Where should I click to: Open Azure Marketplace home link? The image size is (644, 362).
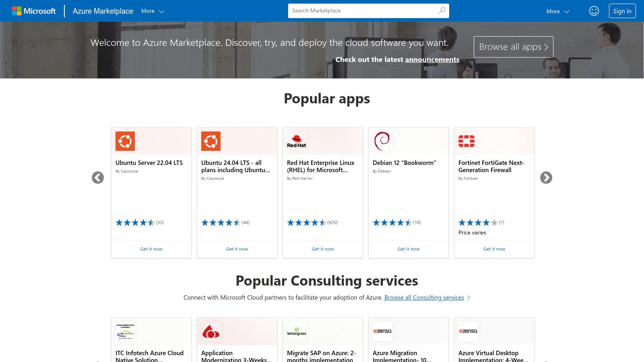pyautogui.click(x=103, y=11)
